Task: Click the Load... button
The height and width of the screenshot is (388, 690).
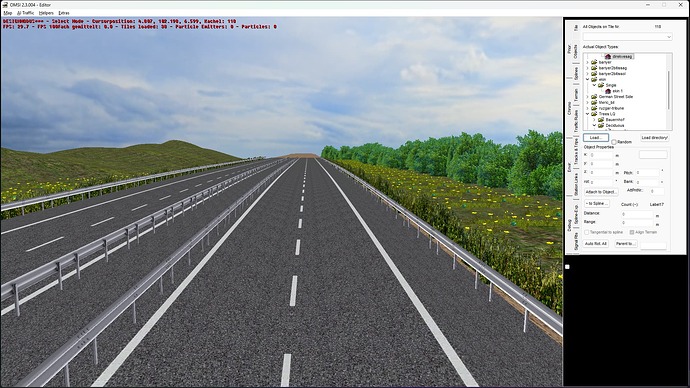Action: pyautogui.click(x=596, y=138)
